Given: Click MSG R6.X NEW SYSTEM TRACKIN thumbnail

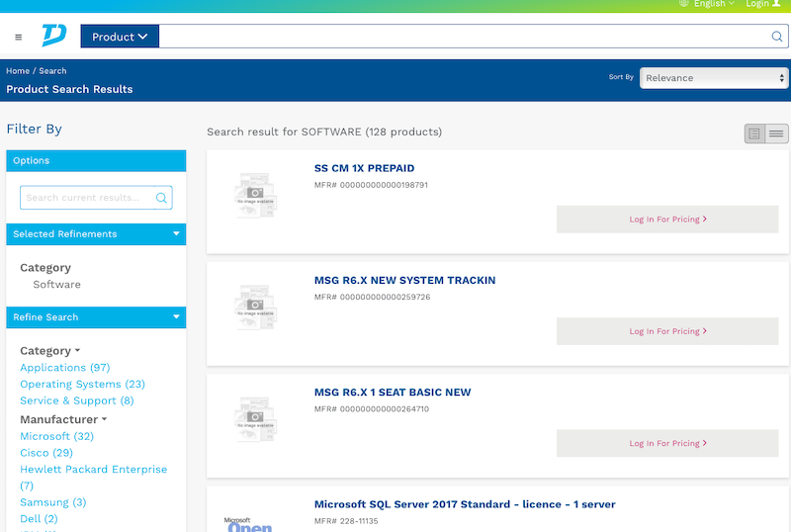Looking at the screenshot, I should pos(255,307).
